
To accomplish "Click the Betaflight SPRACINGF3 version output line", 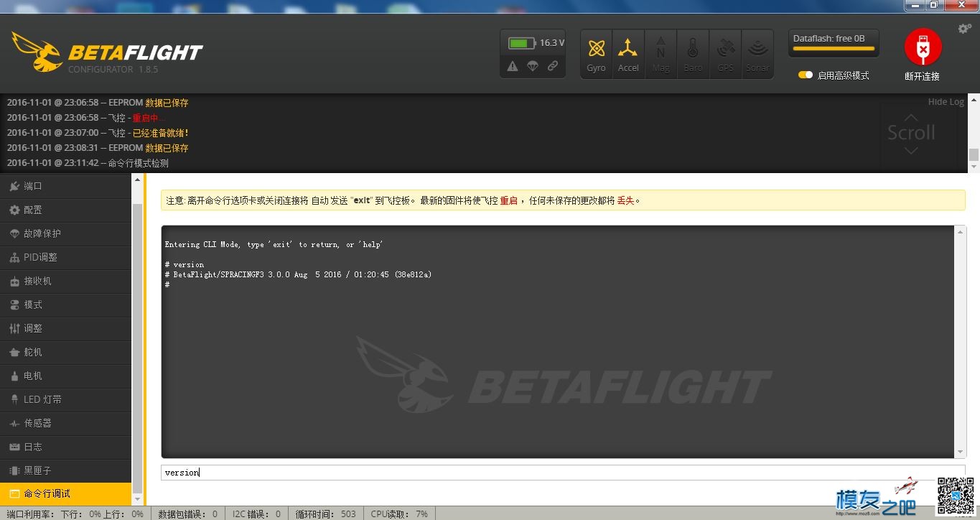I will 298,274.
